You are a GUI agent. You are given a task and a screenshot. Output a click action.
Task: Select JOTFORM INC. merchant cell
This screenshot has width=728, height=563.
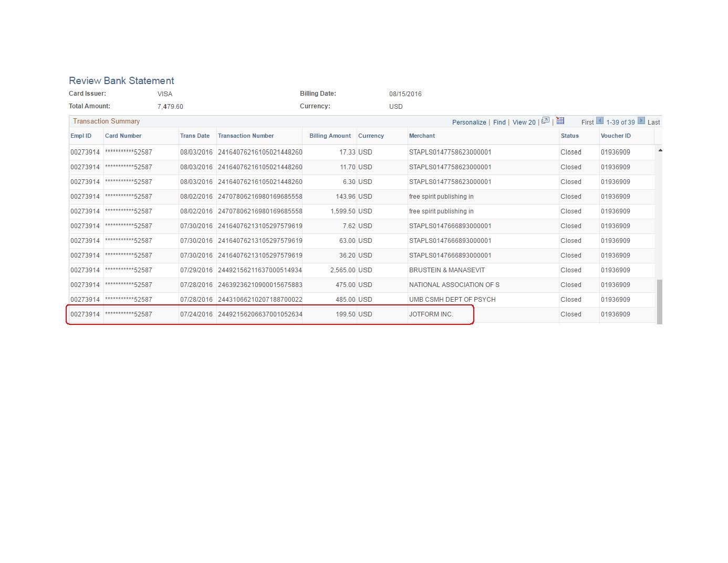431,314
